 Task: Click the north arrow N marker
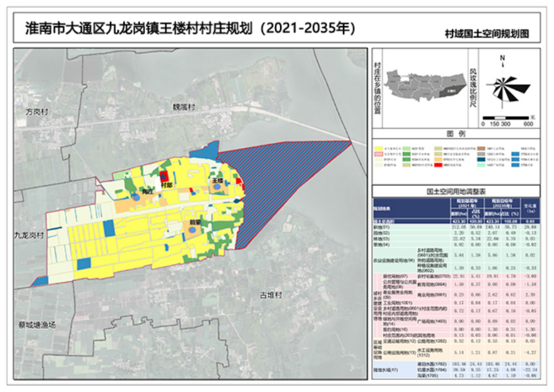[502, 58]
